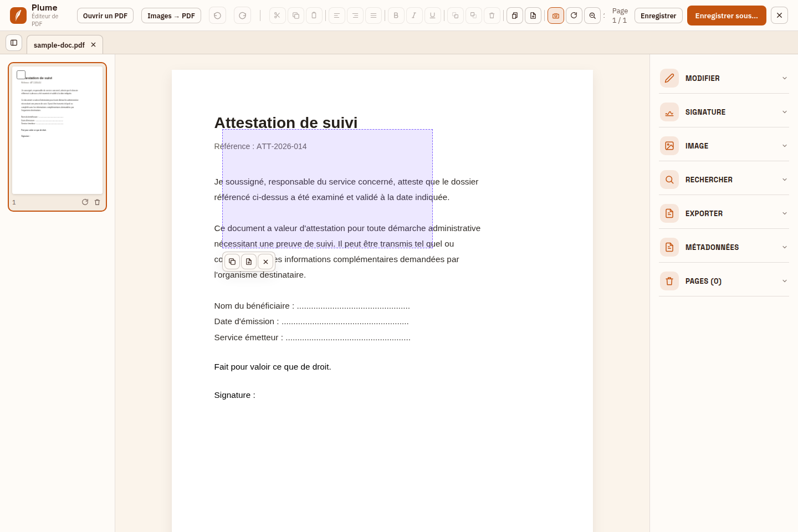The height and width of the screenshot is (532, 798).
Task: Click the MÉTADONNÉES label
Action: pos(712,247)
